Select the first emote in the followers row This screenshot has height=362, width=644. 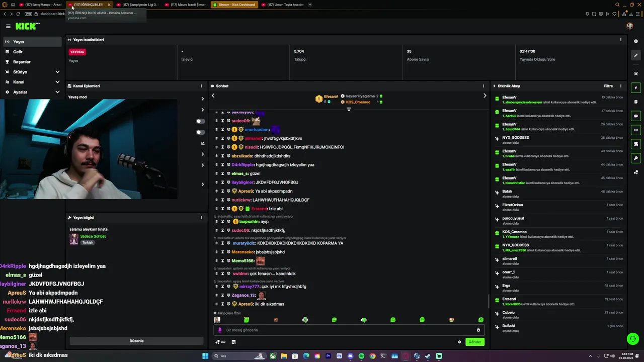(217, 320)
